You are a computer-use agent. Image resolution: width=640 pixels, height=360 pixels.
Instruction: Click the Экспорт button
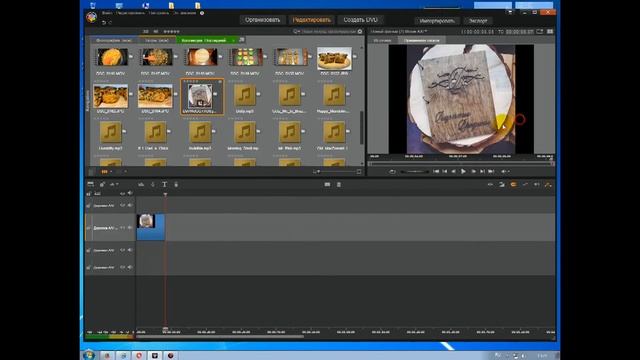click(x=478, y=21)
